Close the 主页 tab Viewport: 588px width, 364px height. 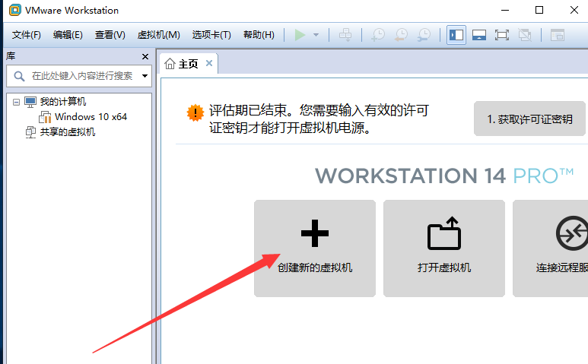click(209, 64)
